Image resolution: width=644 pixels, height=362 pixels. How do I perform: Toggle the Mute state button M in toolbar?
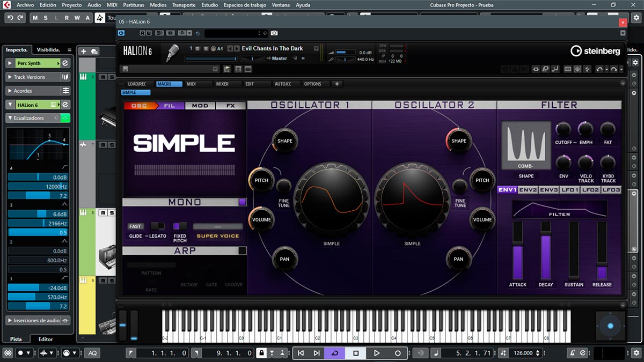35,18
